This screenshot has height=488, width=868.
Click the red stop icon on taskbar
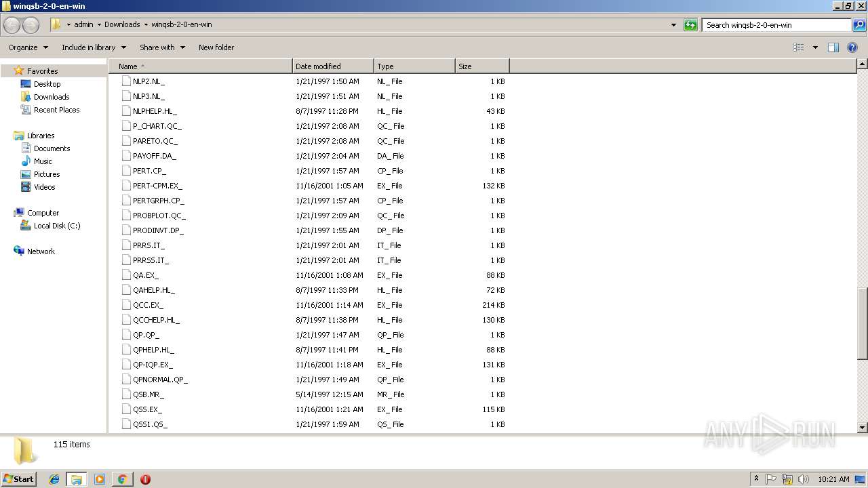pos(145,479)
